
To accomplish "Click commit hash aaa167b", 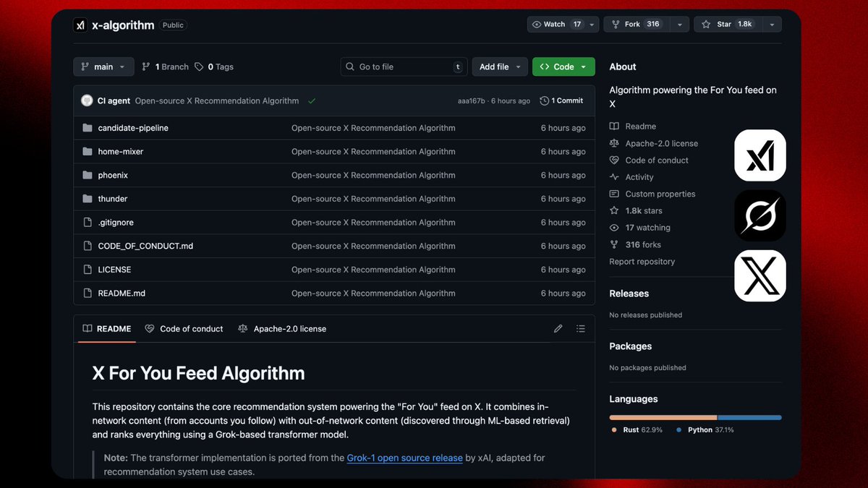I will click(x=472, y=101).
